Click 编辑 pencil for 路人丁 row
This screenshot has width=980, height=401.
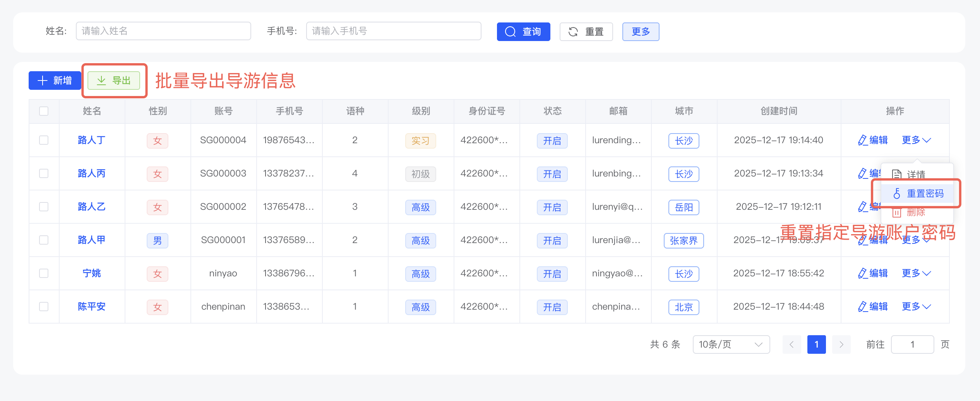tap(872, 140)
